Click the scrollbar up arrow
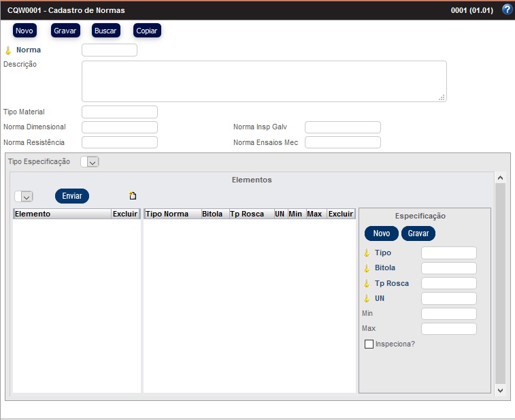This screenshot has height=420, width=515. 500,178
